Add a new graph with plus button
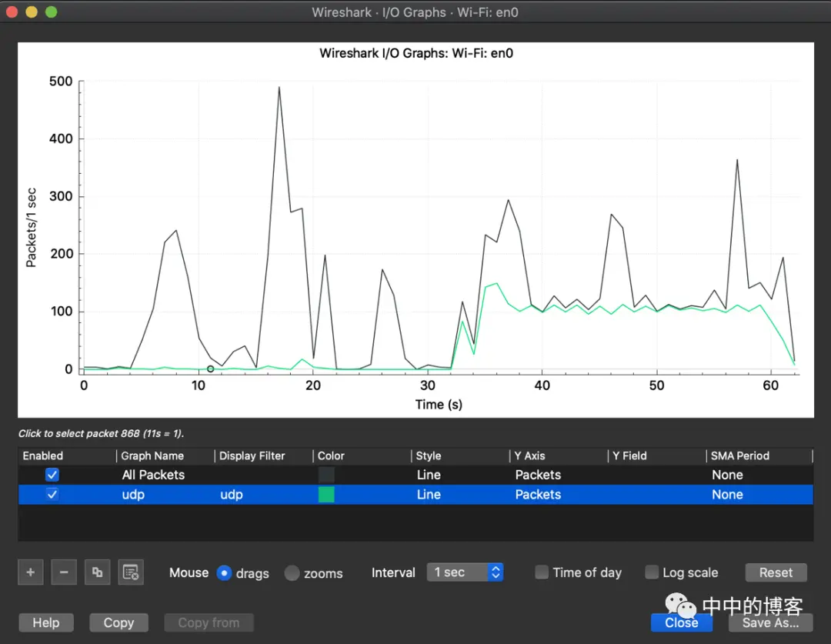 click(30, 572)
